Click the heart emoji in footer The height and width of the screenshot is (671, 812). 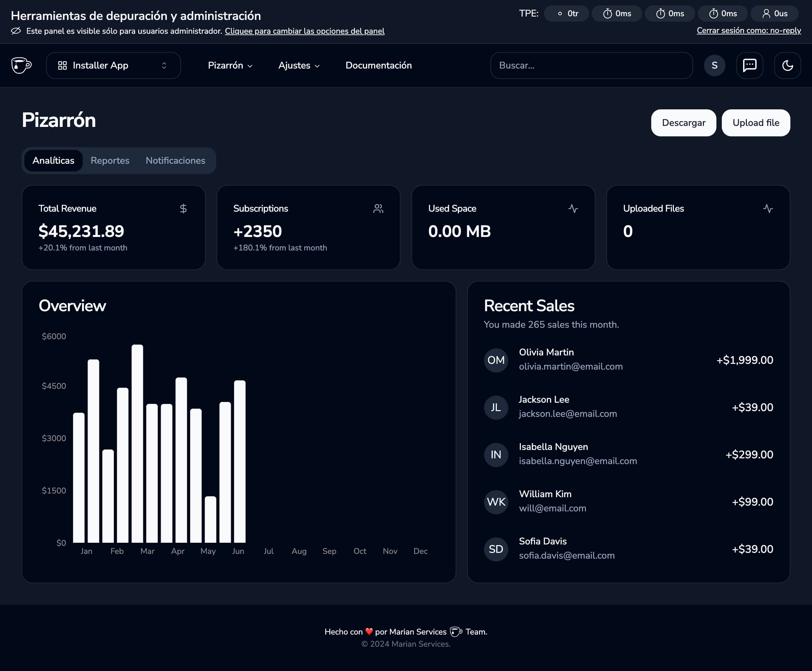[x=369, y=632]
